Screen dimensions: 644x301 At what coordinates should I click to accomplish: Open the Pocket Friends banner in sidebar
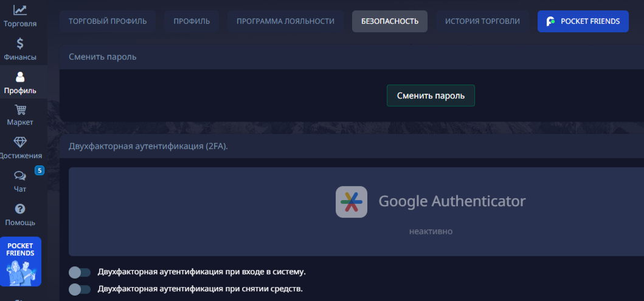click(21, 261)
